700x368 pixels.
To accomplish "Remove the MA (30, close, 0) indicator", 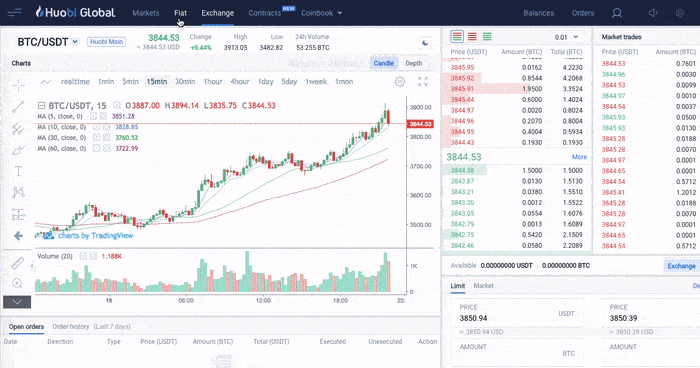I will (x=107, y=138).
